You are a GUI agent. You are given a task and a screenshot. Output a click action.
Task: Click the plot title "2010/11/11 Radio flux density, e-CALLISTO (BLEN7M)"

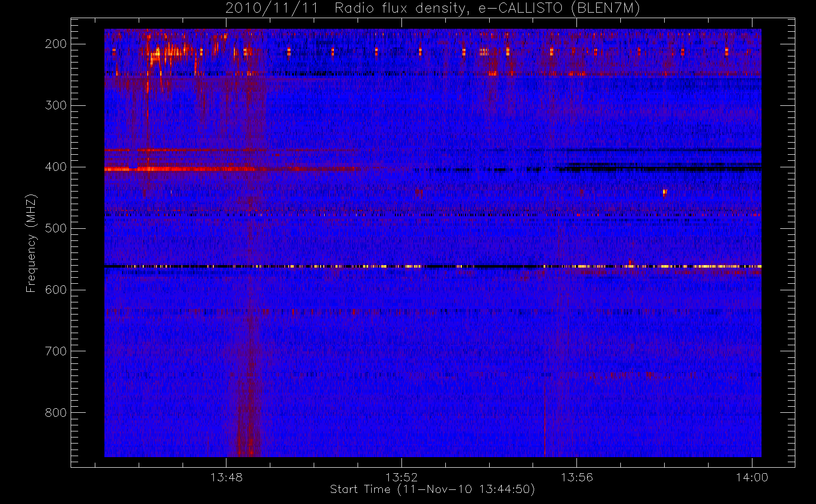click(433, 8)
